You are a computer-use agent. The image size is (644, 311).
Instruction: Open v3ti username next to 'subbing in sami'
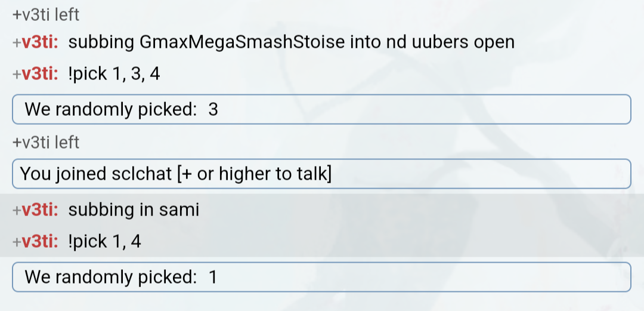point(39,210)
